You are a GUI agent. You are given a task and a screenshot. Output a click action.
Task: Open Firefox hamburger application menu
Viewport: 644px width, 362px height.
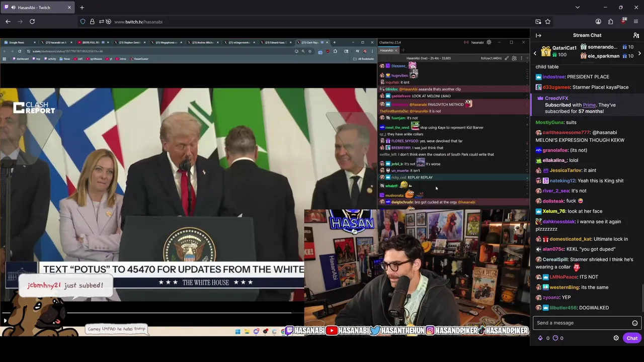[x=636, y=22]
